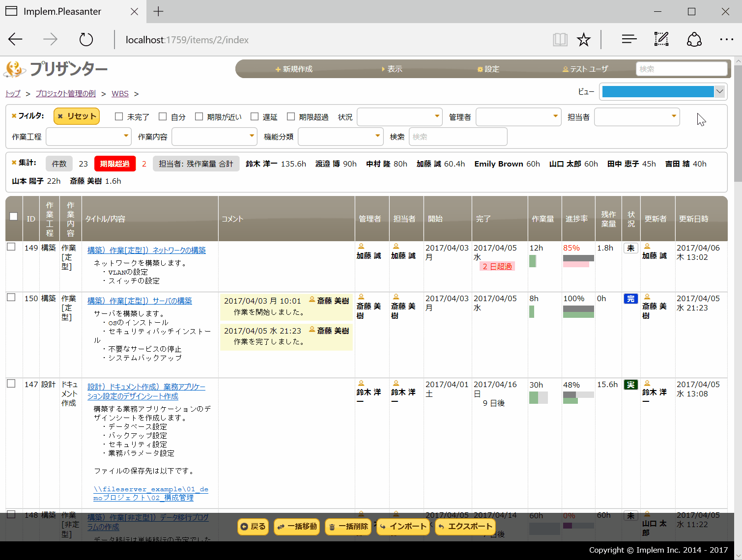Click the Pleasanter logo icon
This screenshot has width=742, height=560.
tap(15, 69)
